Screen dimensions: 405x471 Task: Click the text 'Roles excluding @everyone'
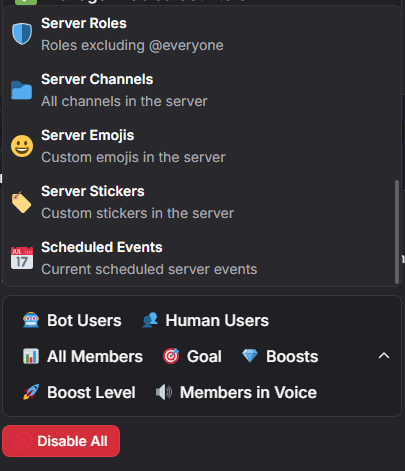tap(132, 45)
